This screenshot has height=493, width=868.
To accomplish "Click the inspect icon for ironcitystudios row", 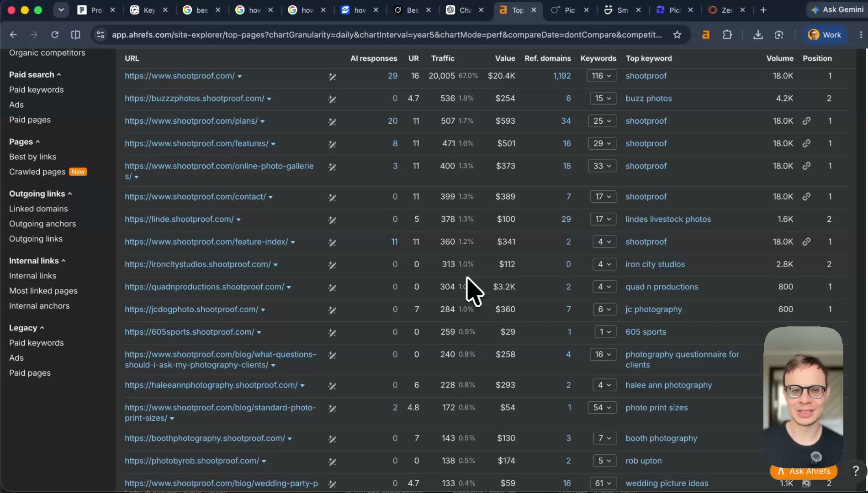I will 332,265.
